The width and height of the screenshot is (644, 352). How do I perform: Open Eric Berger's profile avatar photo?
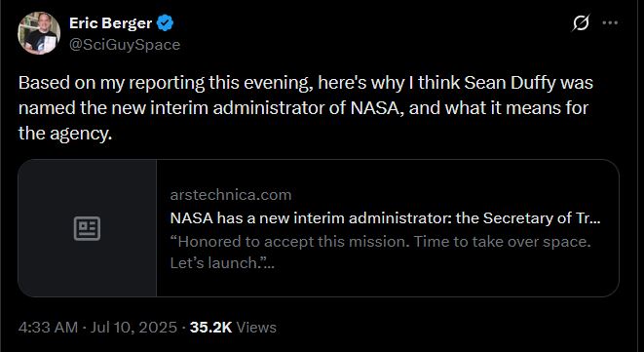click(39, 33)
